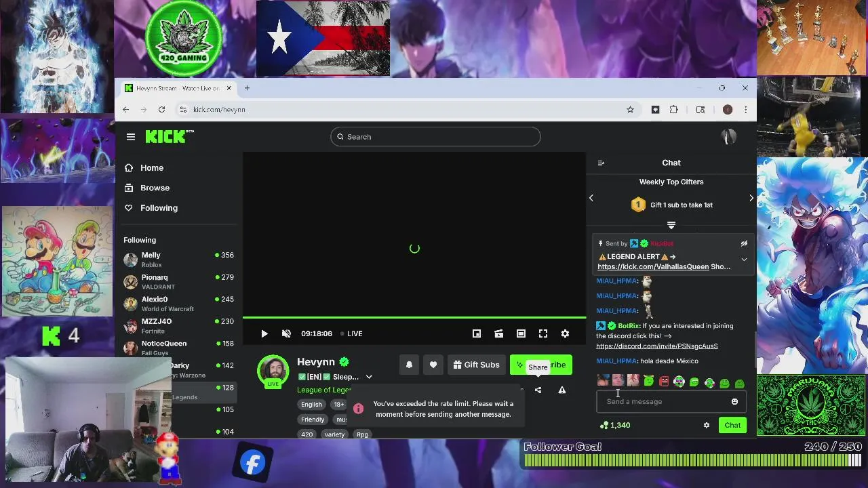The height and width of the screenshot is (488, 868).
Task: Open NoticeQueen's channel from Following list
Action: [x=179, y=348]
